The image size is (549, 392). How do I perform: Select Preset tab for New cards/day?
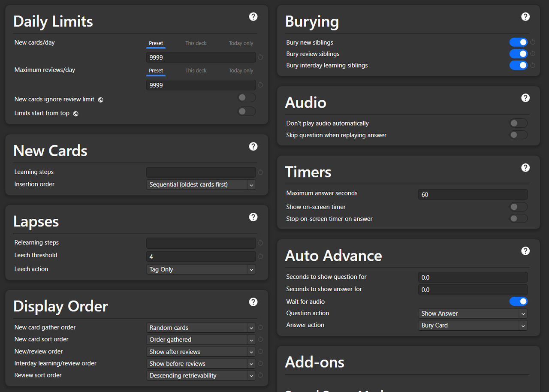pyautogui.click(x=156, y=43)
